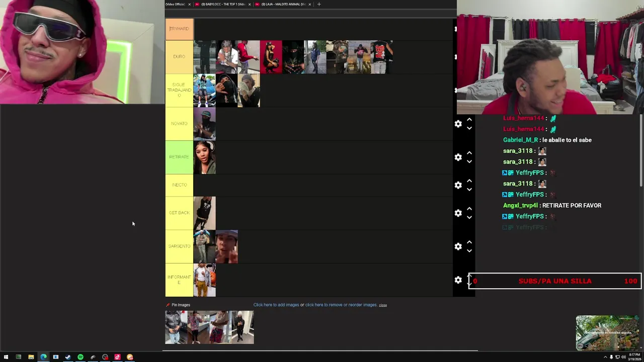Click the system tray volume icon

pos(624,357)
